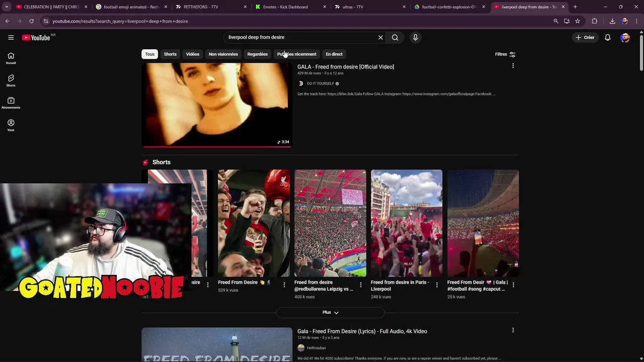
Task: Play the GALA official video thumbnail
Action: pos(217,105)
